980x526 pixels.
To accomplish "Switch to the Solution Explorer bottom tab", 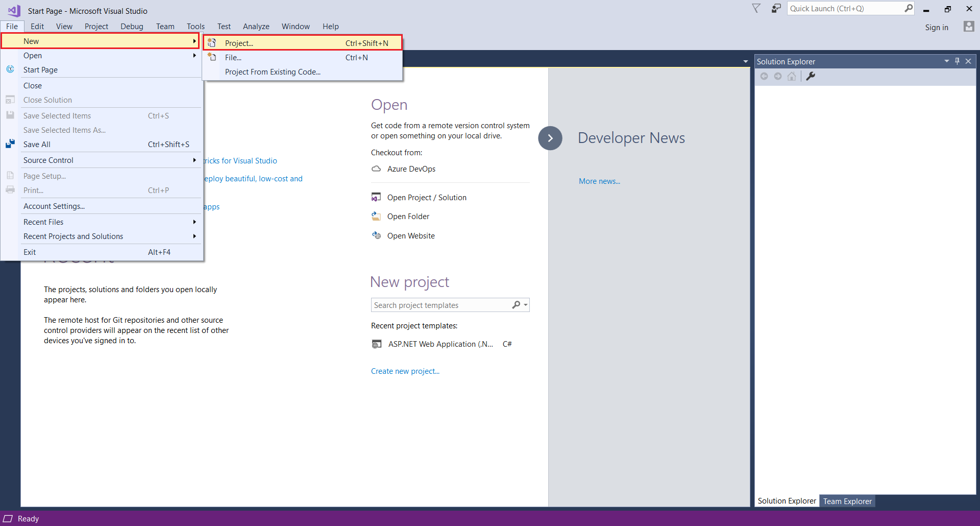I will (787, 501).
